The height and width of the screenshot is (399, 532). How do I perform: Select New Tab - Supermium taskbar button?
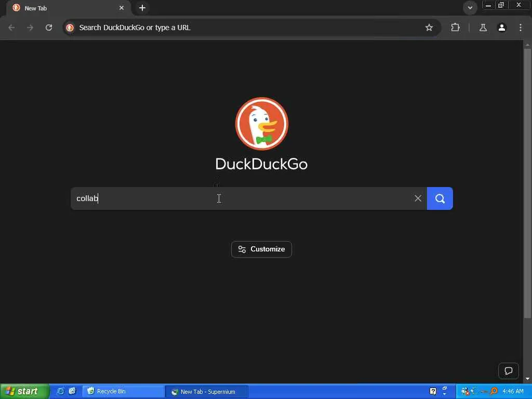(x=207, y=392)
